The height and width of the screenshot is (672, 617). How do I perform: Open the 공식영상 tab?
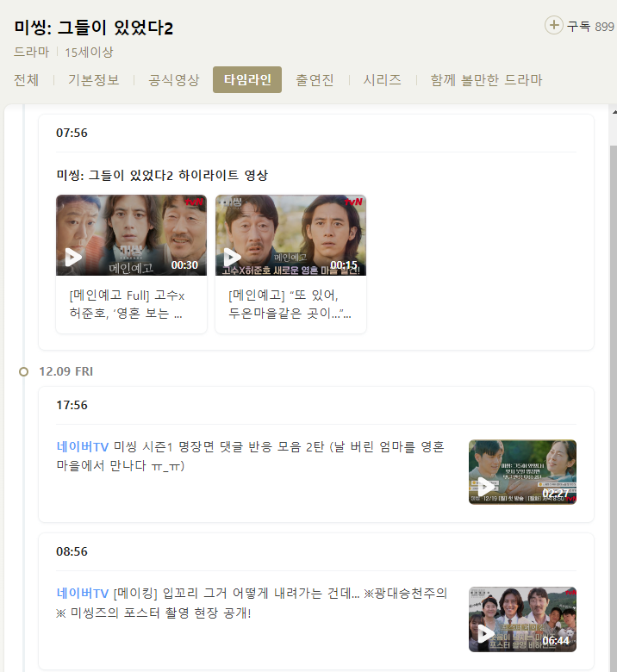coord(174,80)
